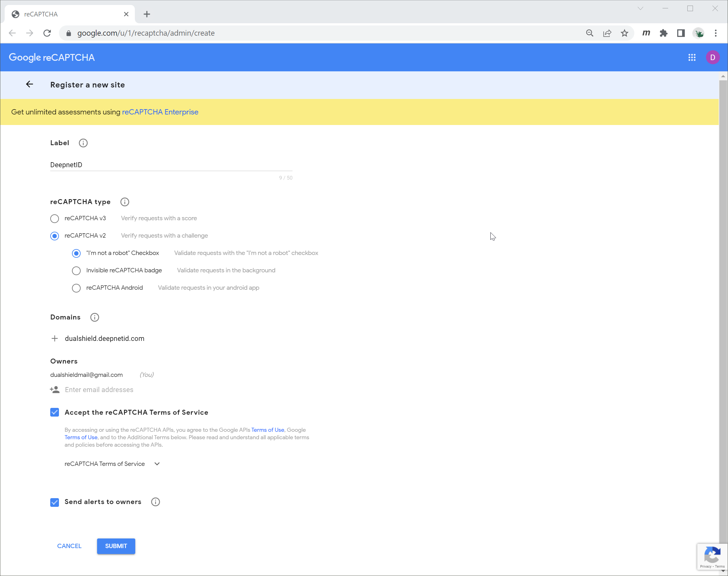Click the back arrow beside Register a new site
728x576 pixels.
coord(30,84)
